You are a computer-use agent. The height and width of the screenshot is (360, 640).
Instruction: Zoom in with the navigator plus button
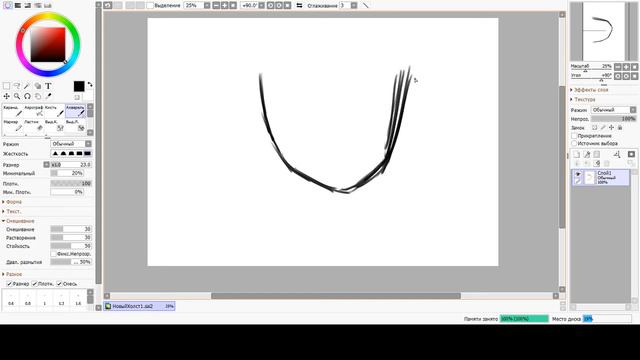(x=626, y=67)
